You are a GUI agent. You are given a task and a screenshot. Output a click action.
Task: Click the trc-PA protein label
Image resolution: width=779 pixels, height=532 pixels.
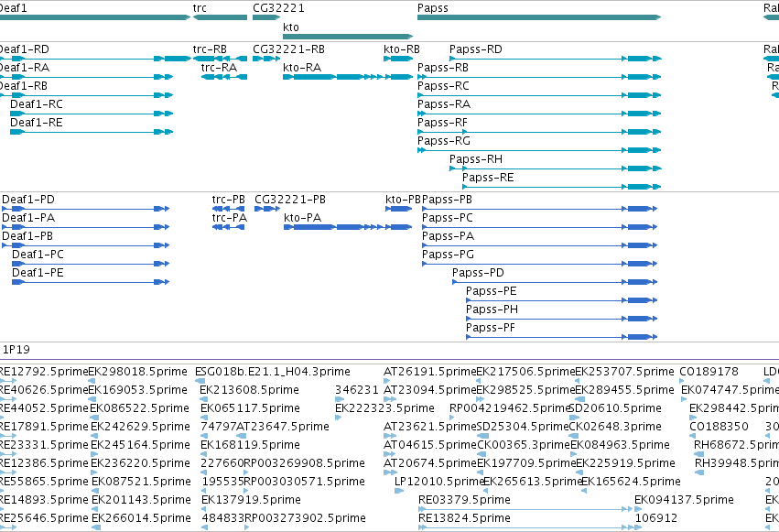pos(229,218)
